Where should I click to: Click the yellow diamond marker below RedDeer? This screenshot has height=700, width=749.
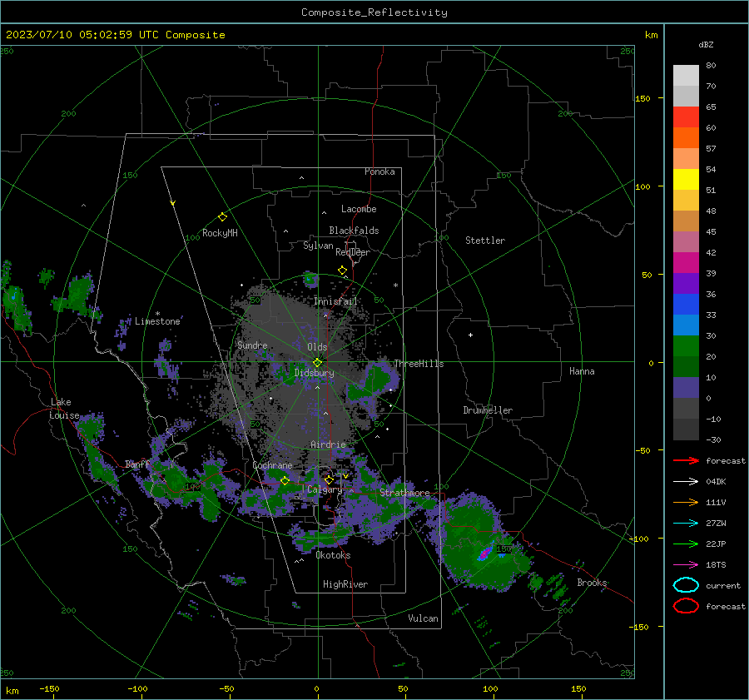click(x=342, y=271)
